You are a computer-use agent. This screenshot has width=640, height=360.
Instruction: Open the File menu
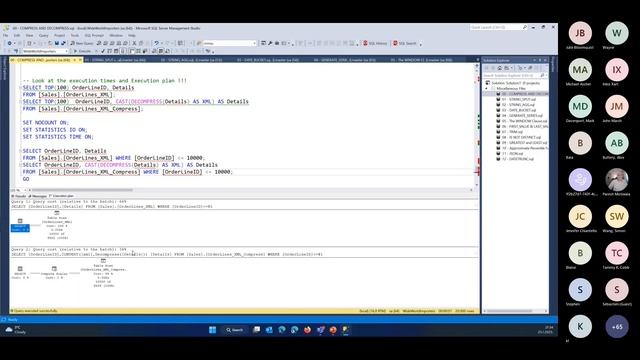6,36
